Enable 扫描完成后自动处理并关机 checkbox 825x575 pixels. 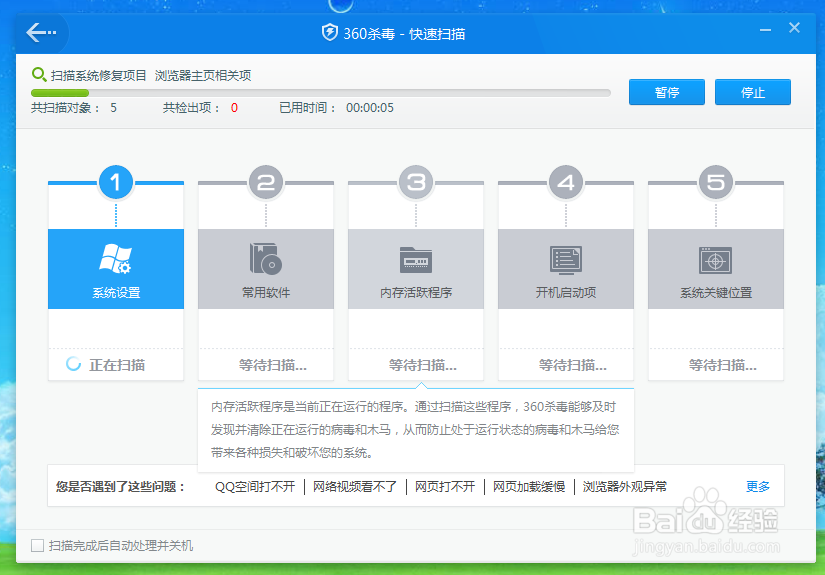pyautogui.click(x=37, y=546)
